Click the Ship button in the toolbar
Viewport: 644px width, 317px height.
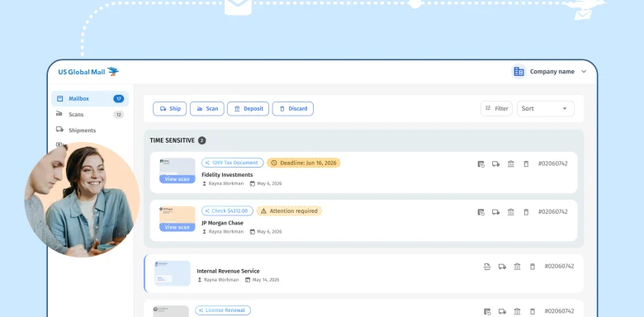169,109
